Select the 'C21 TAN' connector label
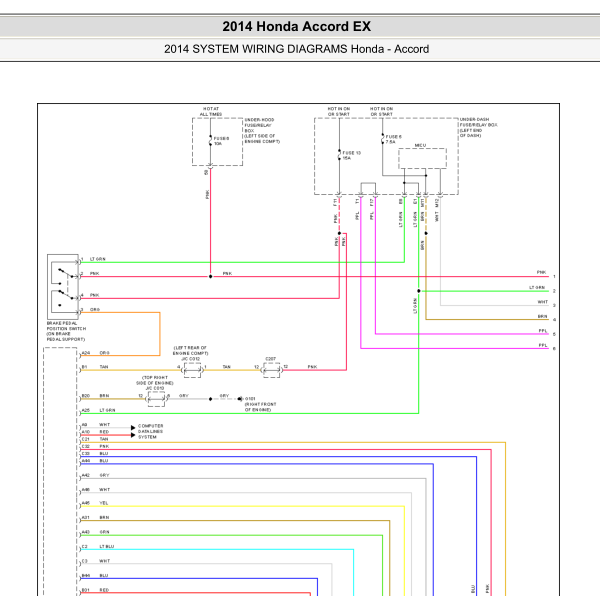This screenshot has height=596, width=600. tap(95, 439)
